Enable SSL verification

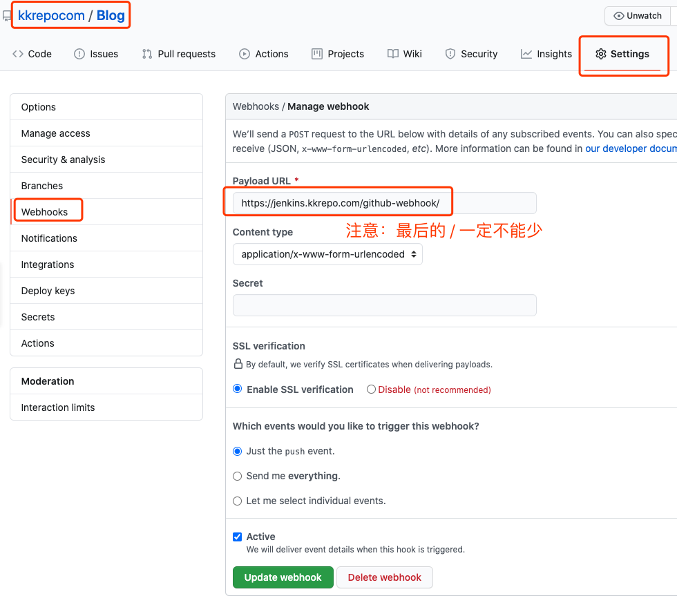tap(237, 389)
